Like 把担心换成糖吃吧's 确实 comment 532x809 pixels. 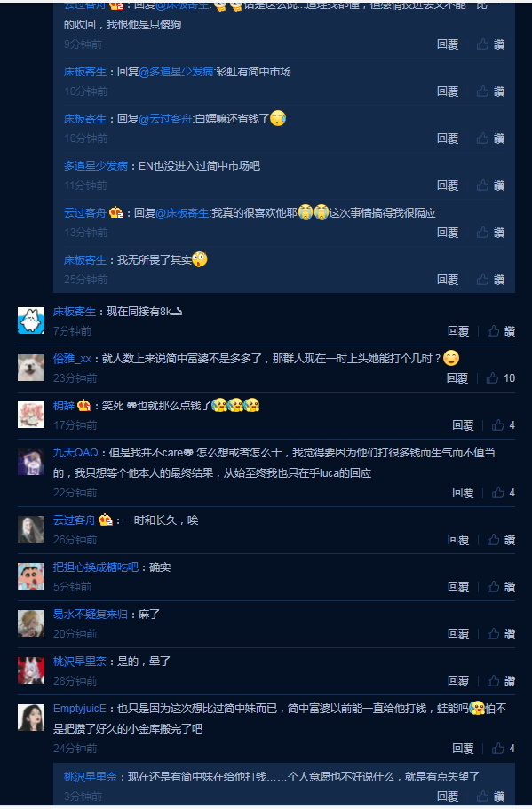pos(501,587)
